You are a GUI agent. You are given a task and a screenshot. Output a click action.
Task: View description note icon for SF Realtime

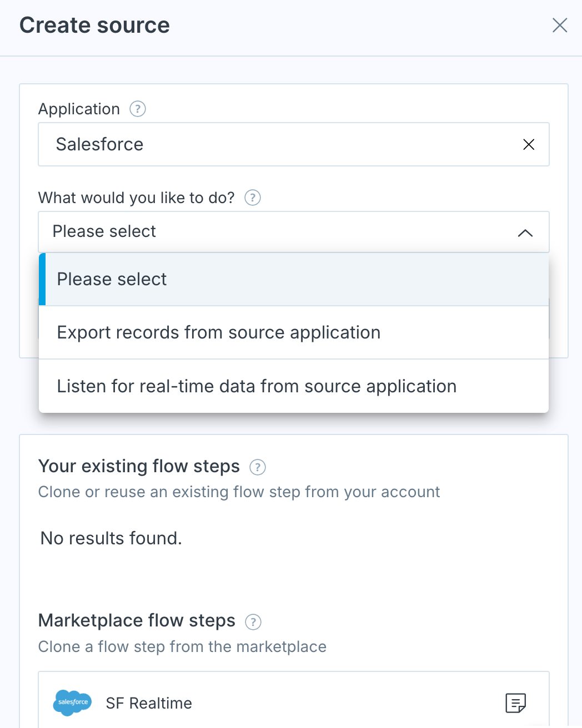pyautogui.click(x=515, y=703)
